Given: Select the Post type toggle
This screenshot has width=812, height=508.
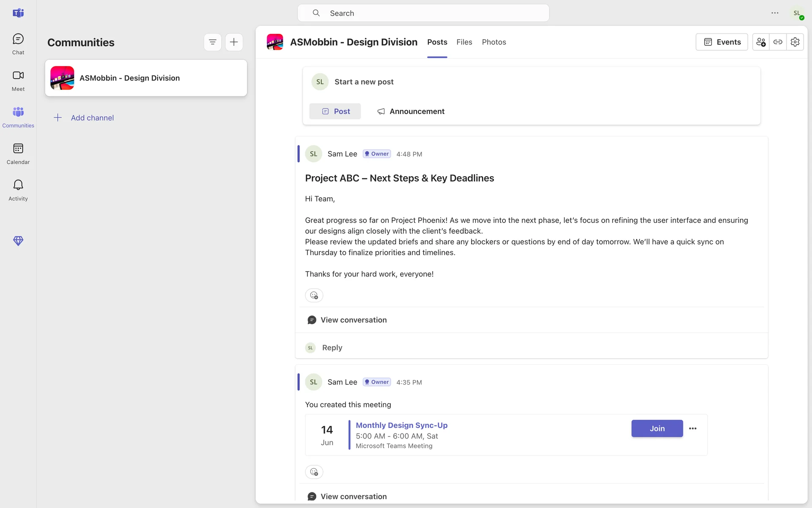Looking at the screenshot, I should 335,111.
